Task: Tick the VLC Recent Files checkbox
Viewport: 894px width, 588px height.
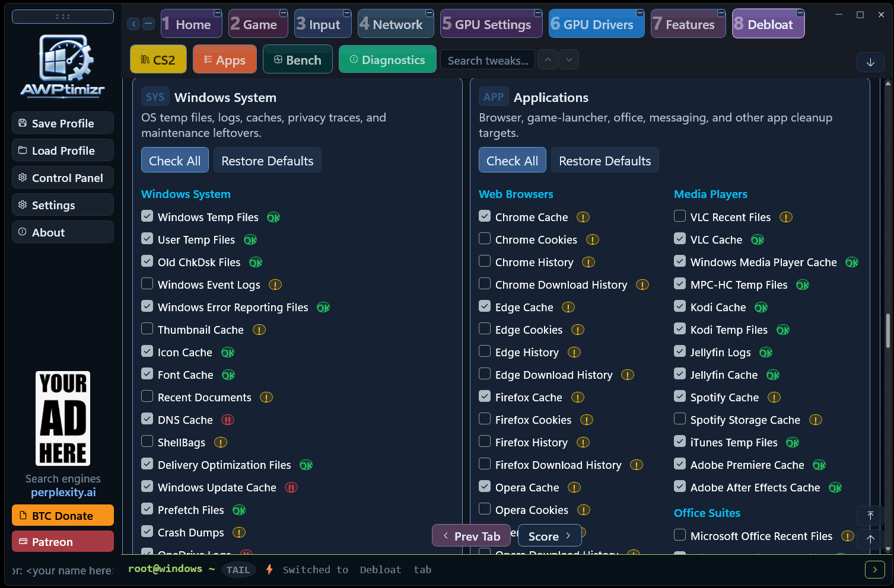Action: [x=680, y=216]
